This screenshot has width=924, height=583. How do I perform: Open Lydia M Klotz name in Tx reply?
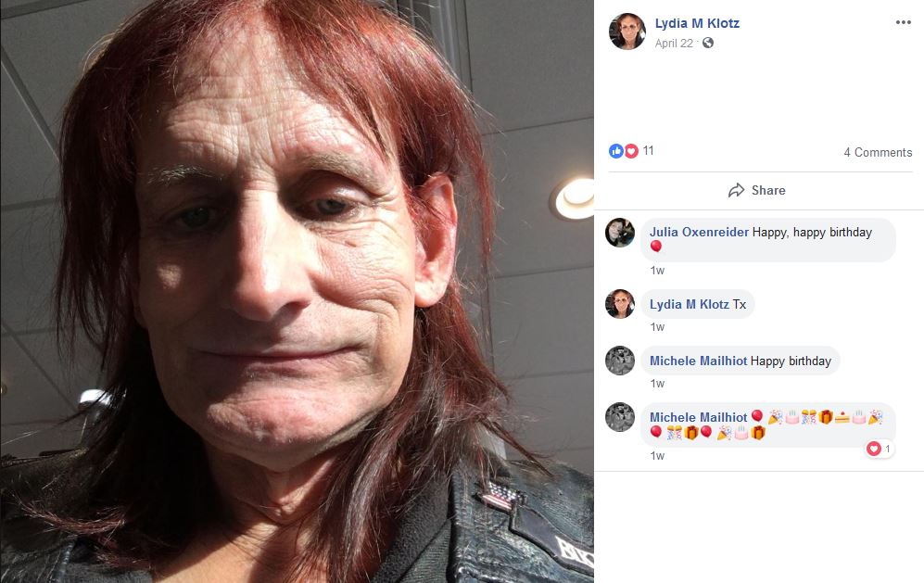(x=690, y=305)
